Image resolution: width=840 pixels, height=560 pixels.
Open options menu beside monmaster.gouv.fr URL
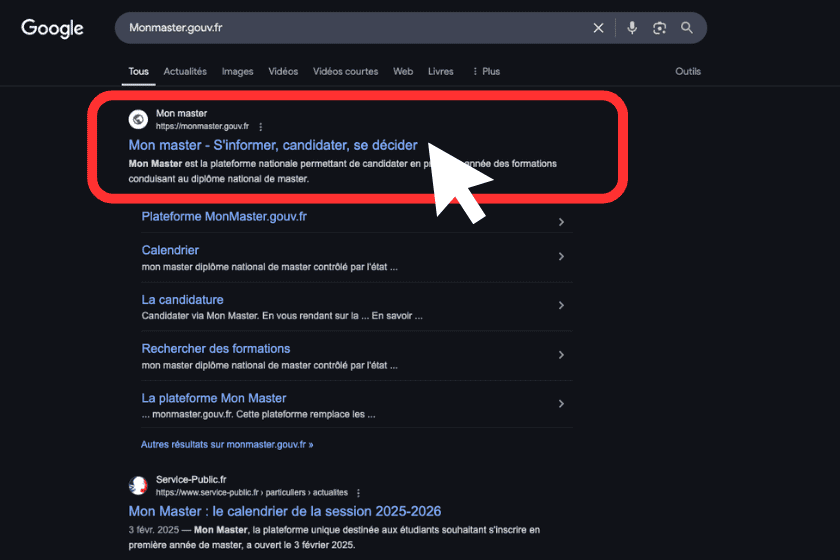(261, 127)
